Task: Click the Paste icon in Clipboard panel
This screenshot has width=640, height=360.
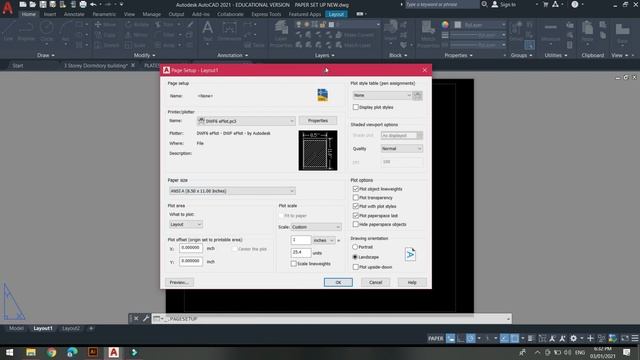Action: click(x=588, y=31)
